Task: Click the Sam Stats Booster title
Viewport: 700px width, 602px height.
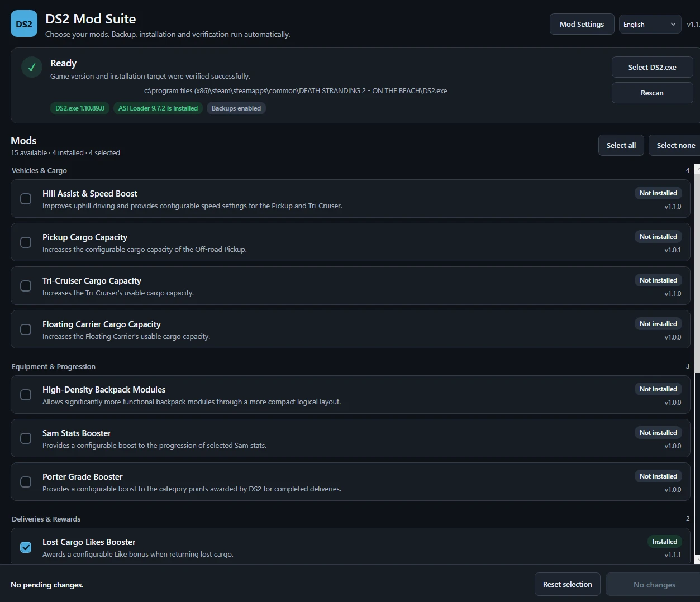Action: (x=77, y=433)
